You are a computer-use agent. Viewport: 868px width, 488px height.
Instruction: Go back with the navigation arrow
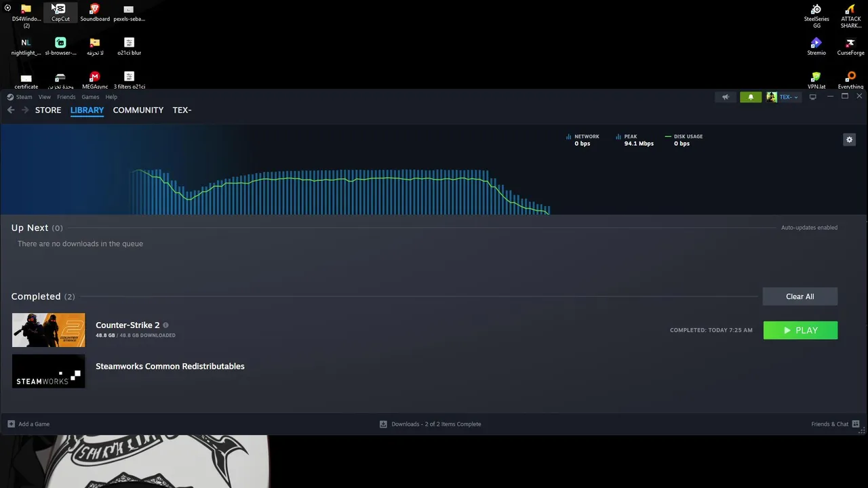[x=11, y=110]
